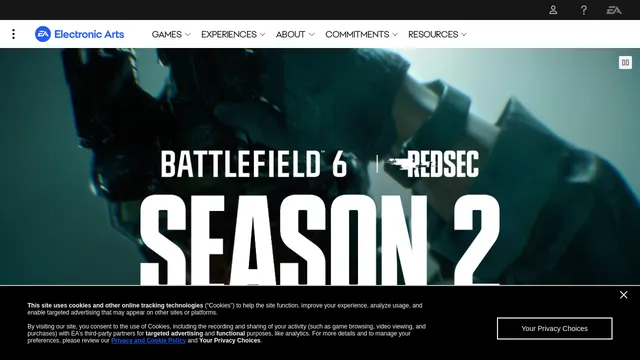Open Your Privacy Choices button

[x=554, y=329]
